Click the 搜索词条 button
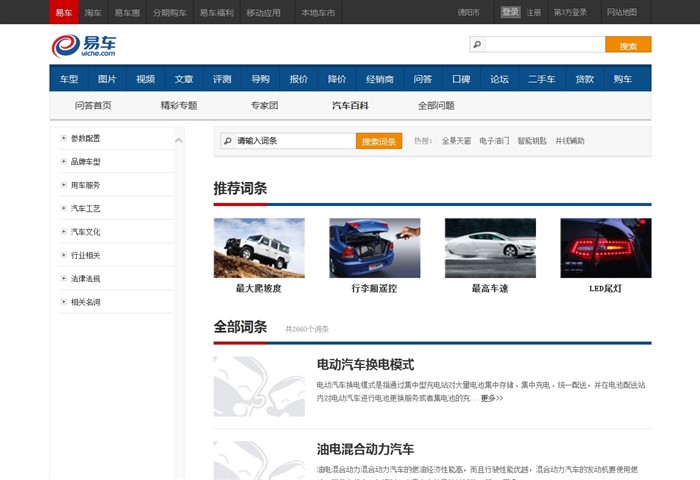700x480 pixels. [x=379, y=141]
